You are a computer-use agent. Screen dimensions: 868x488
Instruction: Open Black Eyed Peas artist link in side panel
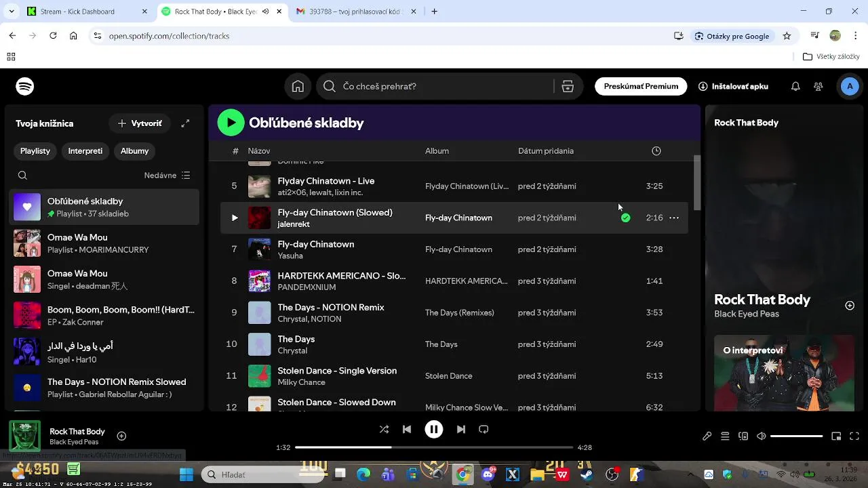[x=747, y=314]
